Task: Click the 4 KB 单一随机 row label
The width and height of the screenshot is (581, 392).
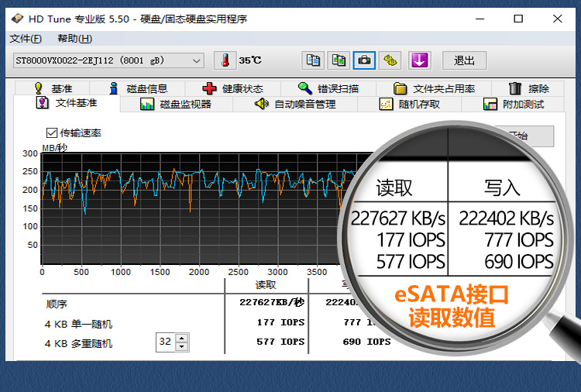Action: click(78, 324)
